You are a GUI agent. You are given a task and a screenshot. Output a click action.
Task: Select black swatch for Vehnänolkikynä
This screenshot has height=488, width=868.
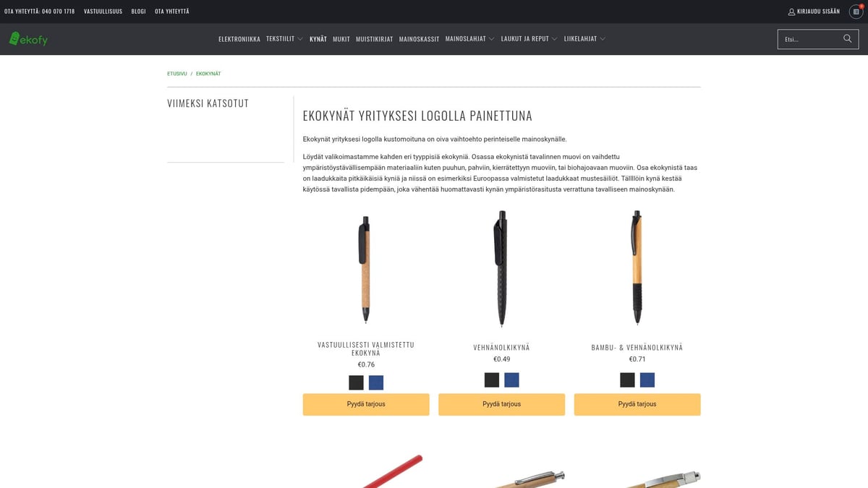[492, 380]
